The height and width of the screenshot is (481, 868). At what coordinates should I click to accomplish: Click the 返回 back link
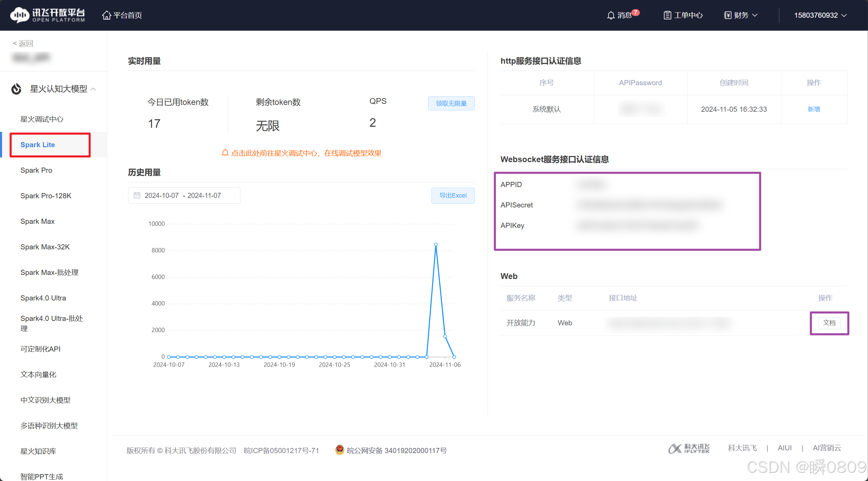click(x=23, y=44)
